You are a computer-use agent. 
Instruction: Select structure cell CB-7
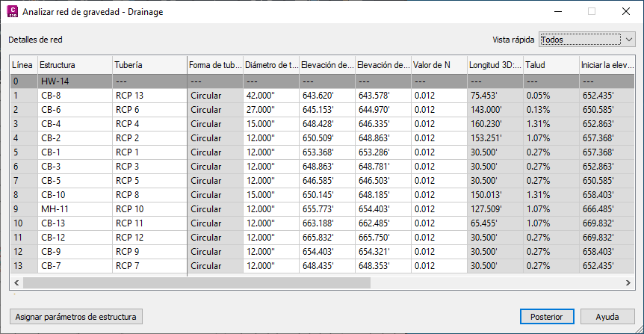[x=75, y=265]
